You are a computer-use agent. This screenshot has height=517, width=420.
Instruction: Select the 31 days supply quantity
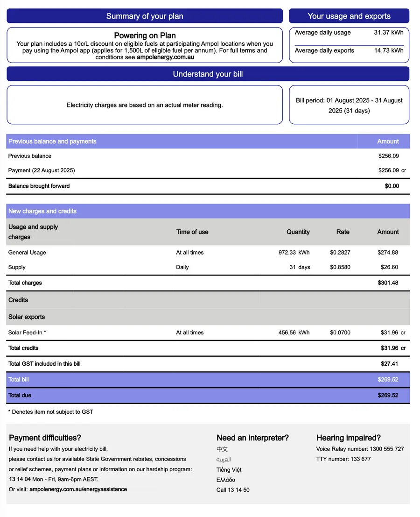(x=300, y=268)
